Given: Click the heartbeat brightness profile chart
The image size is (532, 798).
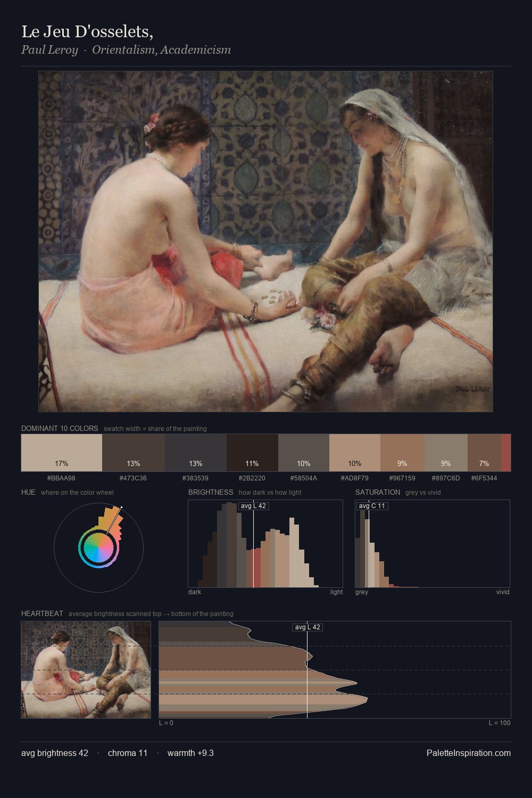Looking at the screenshot, I should coord(335,670).
